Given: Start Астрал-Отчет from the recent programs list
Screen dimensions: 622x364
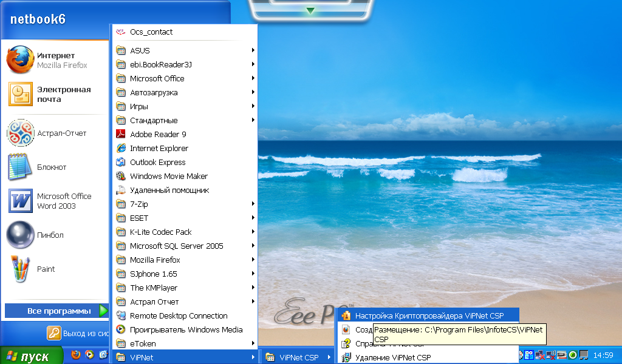Looking at the screenshot, I should pyautogui.click(x=55, y=133).
